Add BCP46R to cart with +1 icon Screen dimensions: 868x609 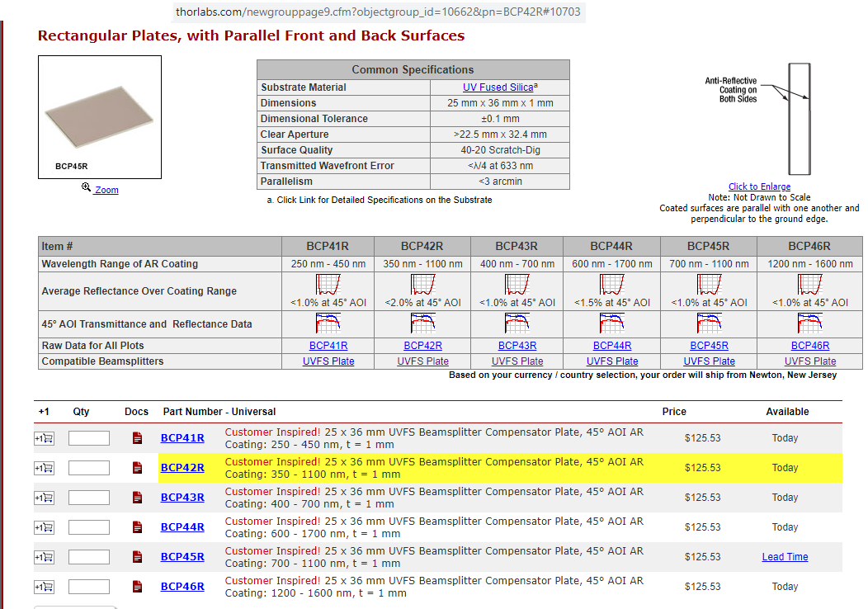click(45, 587)
